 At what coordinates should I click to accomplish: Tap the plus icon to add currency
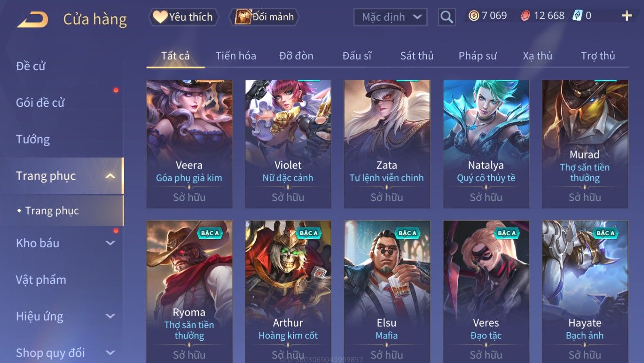tap(626, 16)
